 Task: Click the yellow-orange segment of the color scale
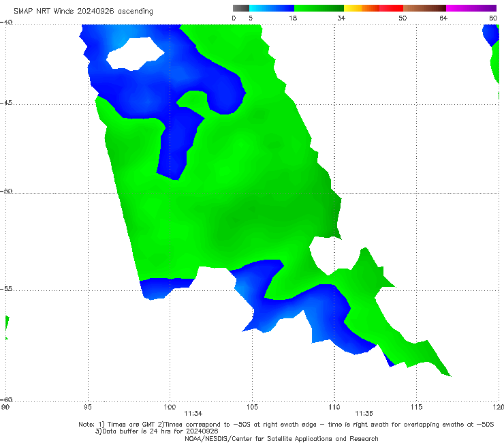[x=362, y=8]
